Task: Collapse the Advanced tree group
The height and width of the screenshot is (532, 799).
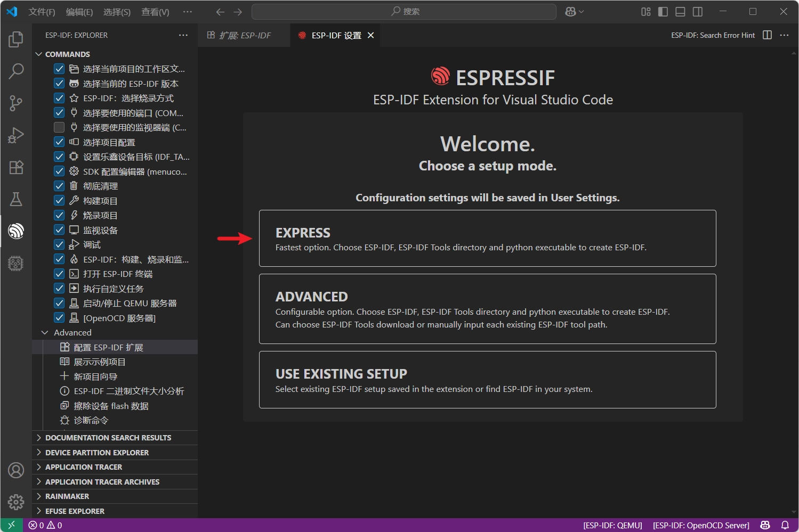Action: point(45,332)
